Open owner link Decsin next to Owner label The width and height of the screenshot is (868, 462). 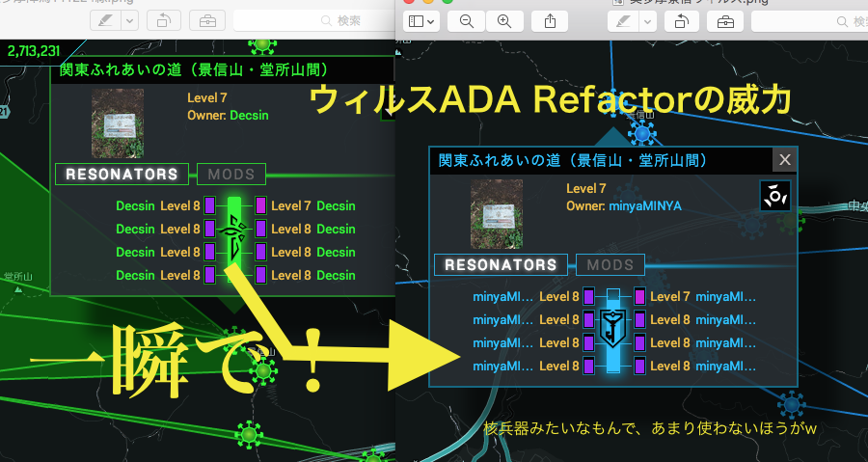point(249,115)
